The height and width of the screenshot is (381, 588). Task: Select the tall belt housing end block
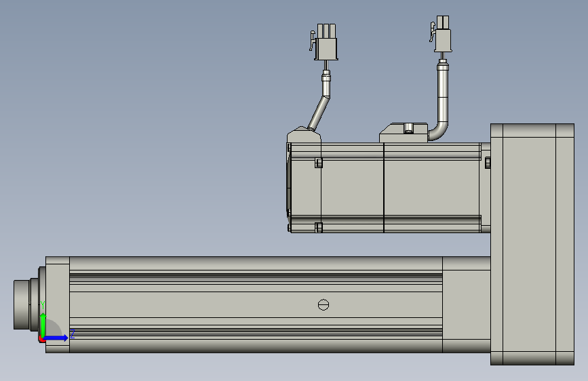[x=532, y=244]
